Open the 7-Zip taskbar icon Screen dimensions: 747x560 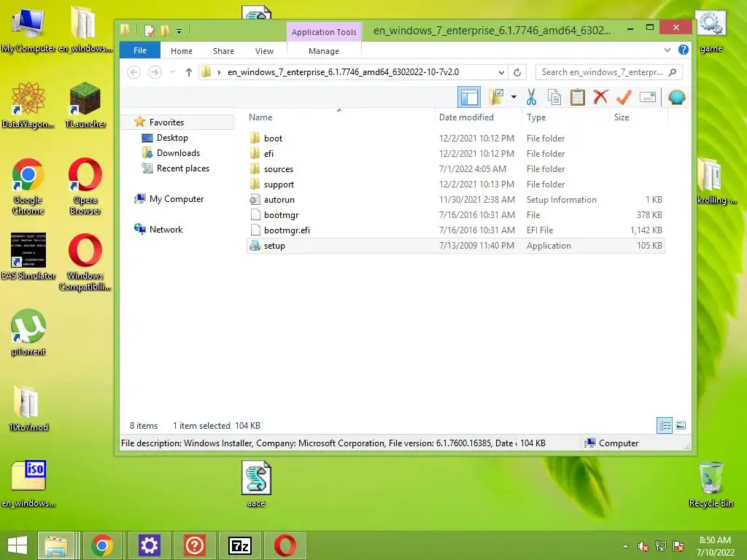pos(240,545)
